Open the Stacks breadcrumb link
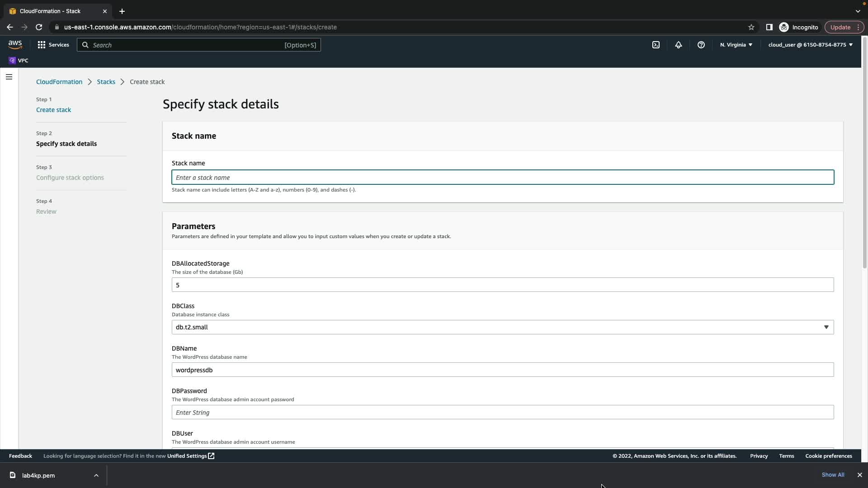 (x=106, y=82)
